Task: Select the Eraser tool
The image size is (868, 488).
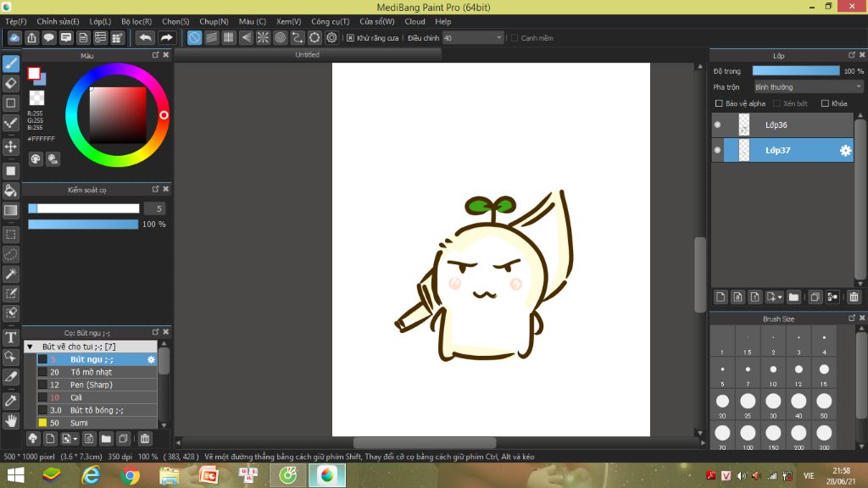Action: (x=10, y=84)
